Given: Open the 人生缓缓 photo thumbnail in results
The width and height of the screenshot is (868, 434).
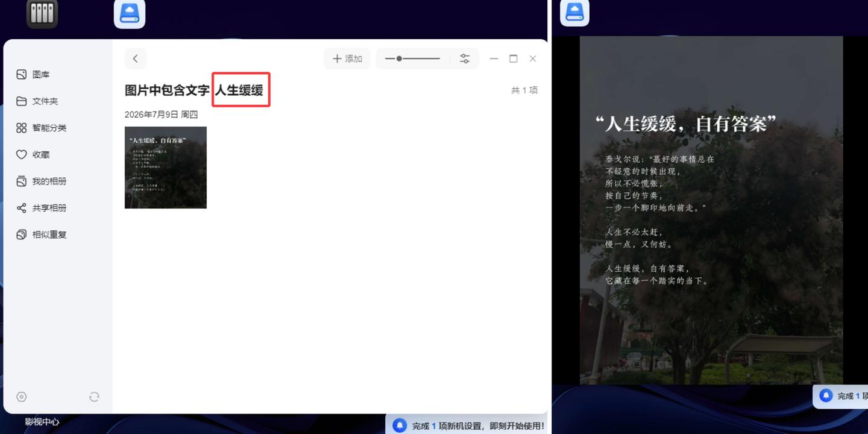Looking at the screenshot, I should (166, 168).
